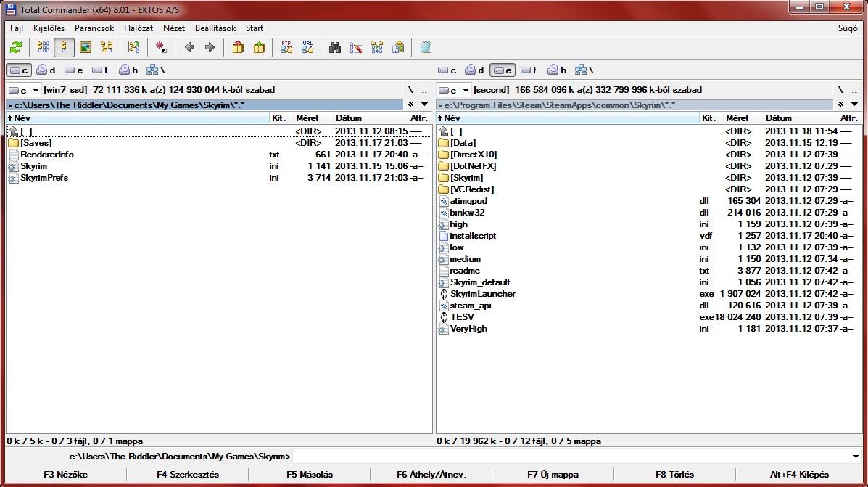Screen dimensions: 868x487
Task: Open the FTP connect icon
Action: pyautogui.click(x=286, y=48)
